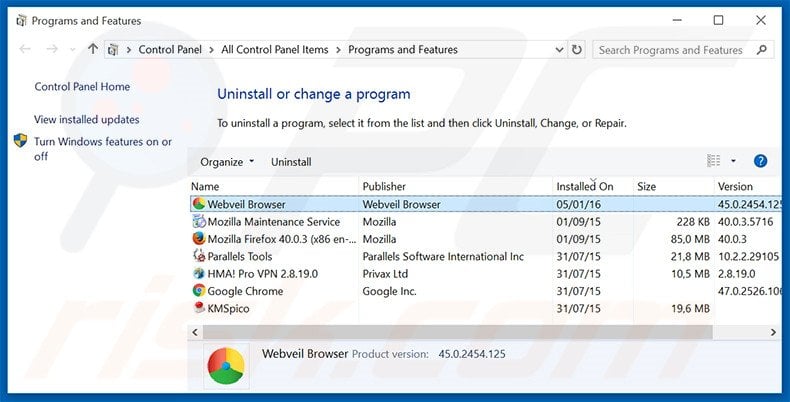Click the 19,6 MB size value
Screen dimensions: 790x402
click(x=690, y=308)
